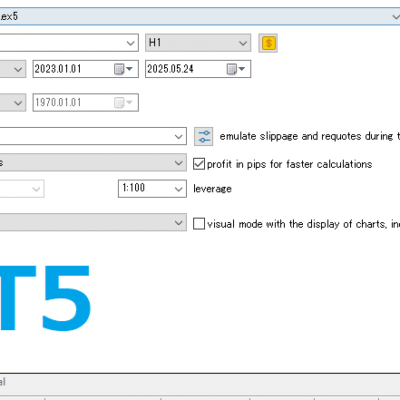Open calendar picker for 2023.01.01 date
This screenshot has height=400, width=400.
(123, 69)
